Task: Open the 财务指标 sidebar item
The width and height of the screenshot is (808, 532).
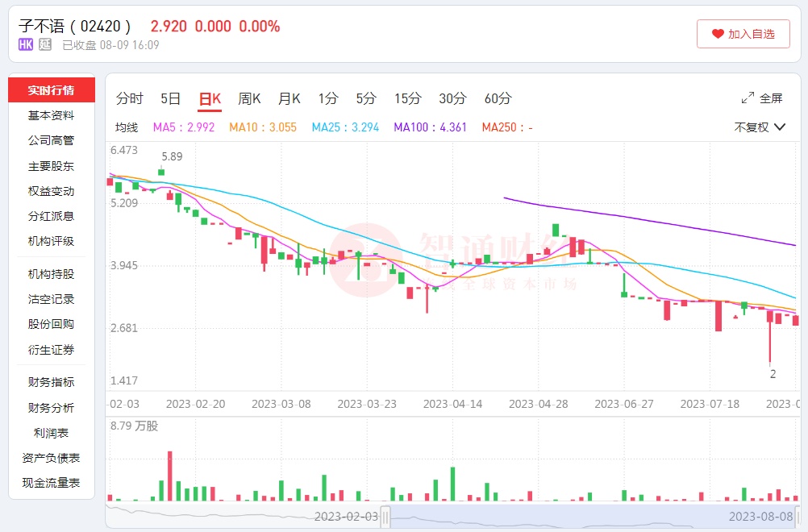Action: [51, 382]
